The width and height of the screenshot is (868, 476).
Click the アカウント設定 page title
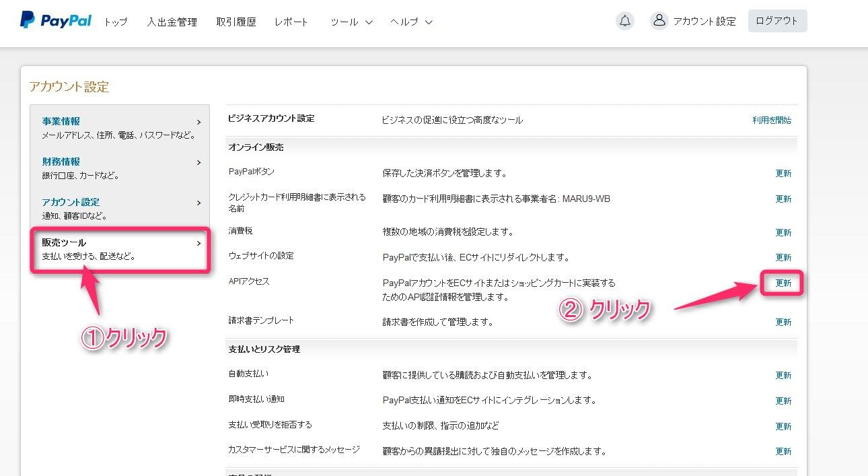69,87
